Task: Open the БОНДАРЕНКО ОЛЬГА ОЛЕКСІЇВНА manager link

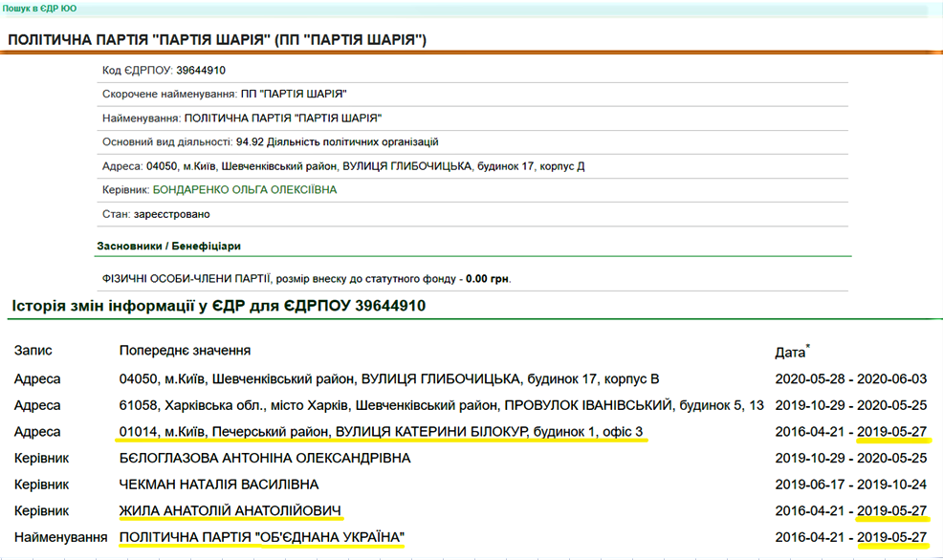Action: (245, 190)
